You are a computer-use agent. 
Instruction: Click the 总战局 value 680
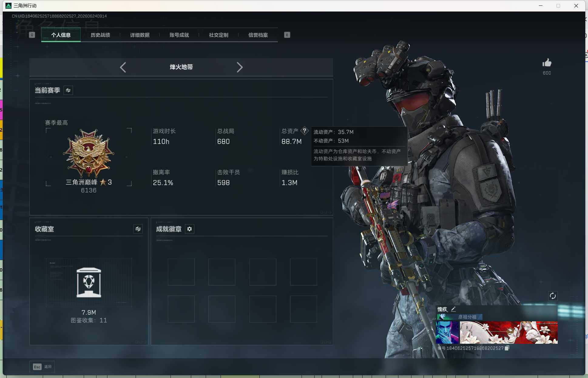(x=223, y=142)
